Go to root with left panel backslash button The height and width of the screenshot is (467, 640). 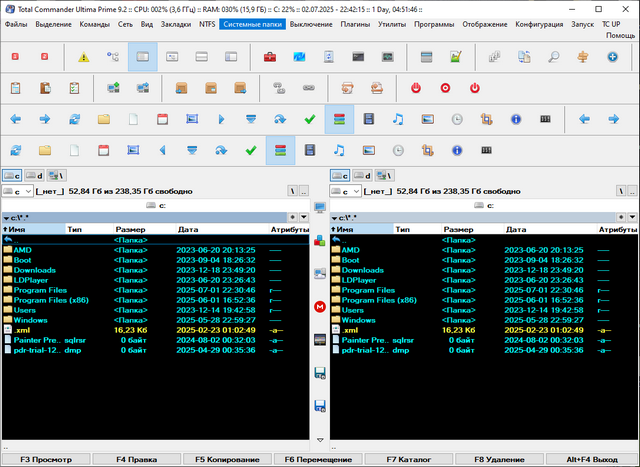click(293, 191)
